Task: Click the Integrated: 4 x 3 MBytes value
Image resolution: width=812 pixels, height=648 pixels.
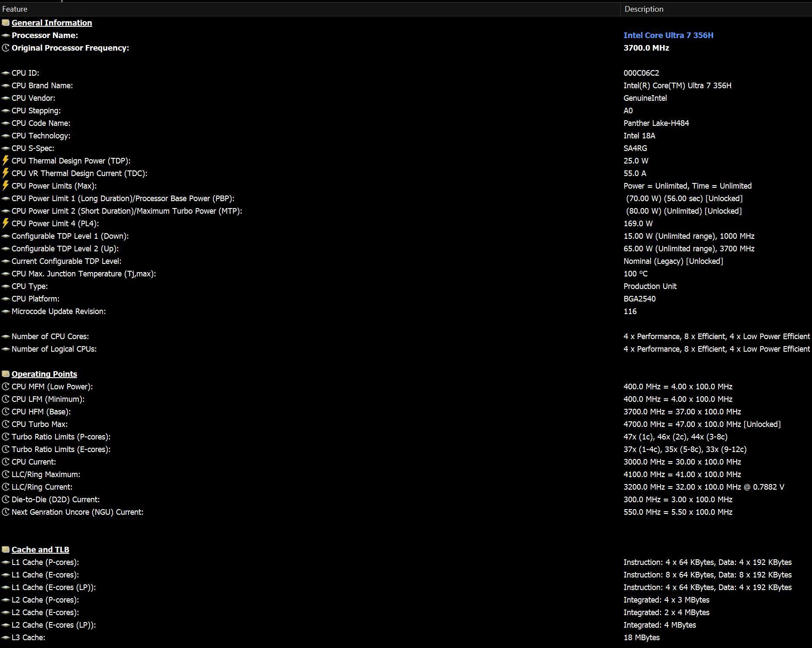Action: coord(666,600)
